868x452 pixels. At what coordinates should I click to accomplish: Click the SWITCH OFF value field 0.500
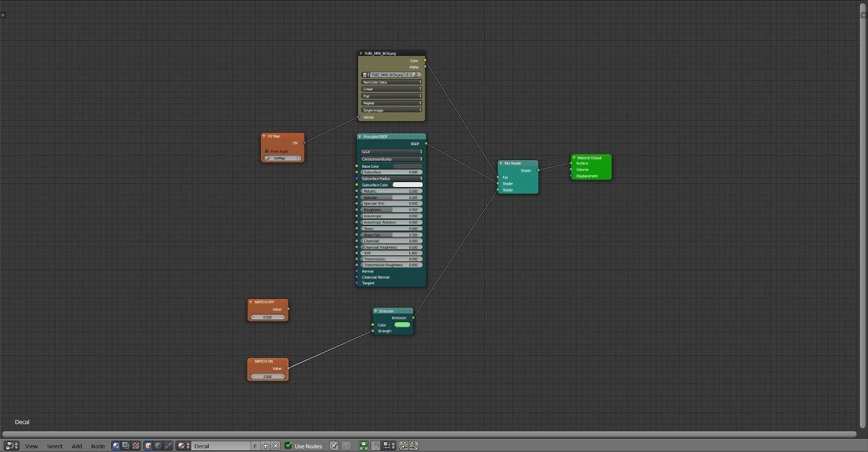tap(268, 317)
